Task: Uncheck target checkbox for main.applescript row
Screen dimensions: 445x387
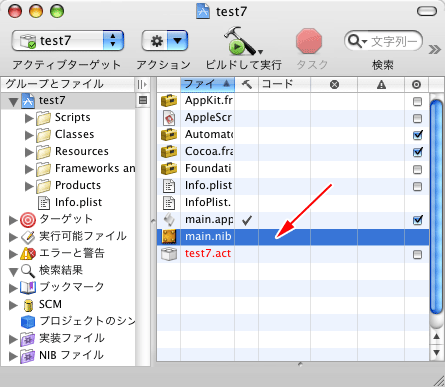Action: tap(418, 220)
